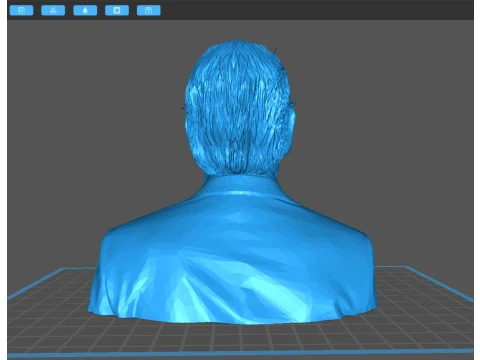The width and height of the screenshot is (480, 360).
Task: Click the fourth toolbar button with square frame icon
Action: [x=117, y=10]
